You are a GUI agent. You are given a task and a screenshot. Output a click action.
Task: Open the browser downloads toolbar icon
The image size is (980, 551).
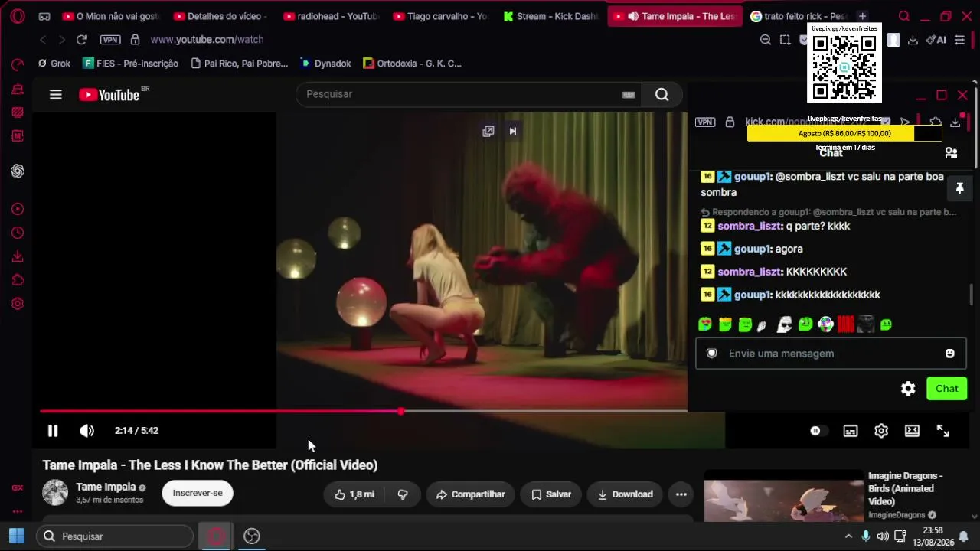[x=913, y=40]
